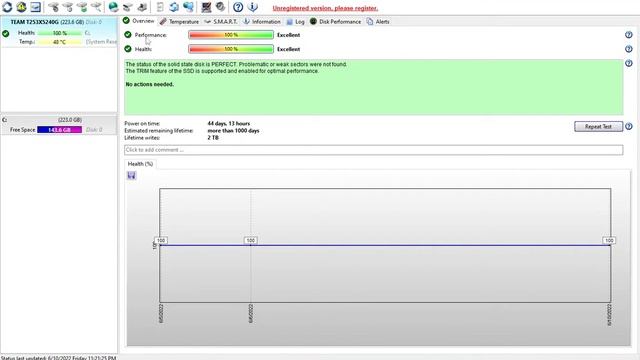
Task: Click the save floppy icon above chart
Action: 131,176
